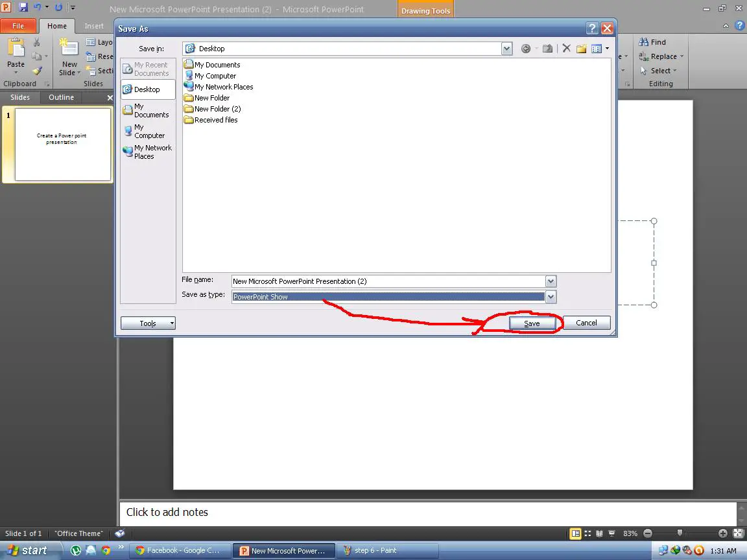This screenshot has height=560, width=747.
Task: Click the Save As dialog help question mark
Action: [591, 29]
